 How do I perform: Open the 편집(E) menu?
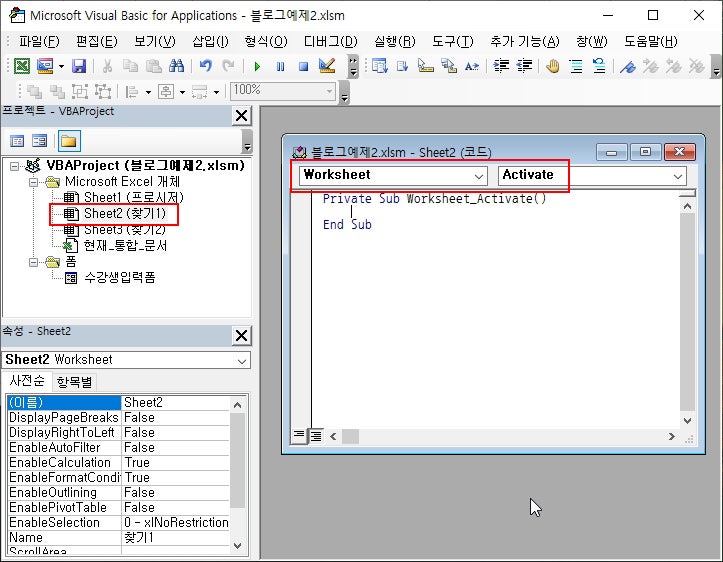[x=97, y=41]
